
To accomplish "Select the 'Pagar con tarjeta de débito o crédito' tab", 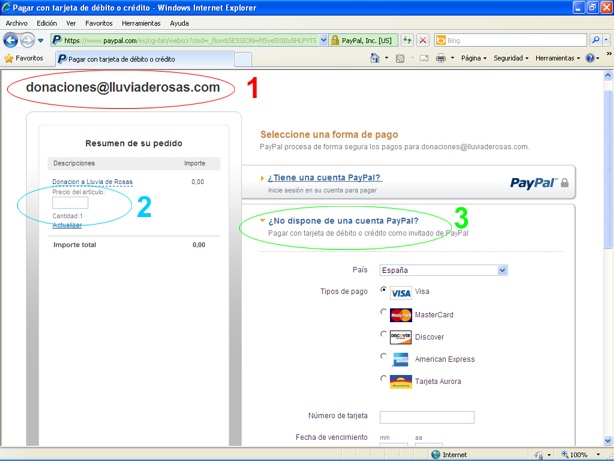I will [145, 59].
